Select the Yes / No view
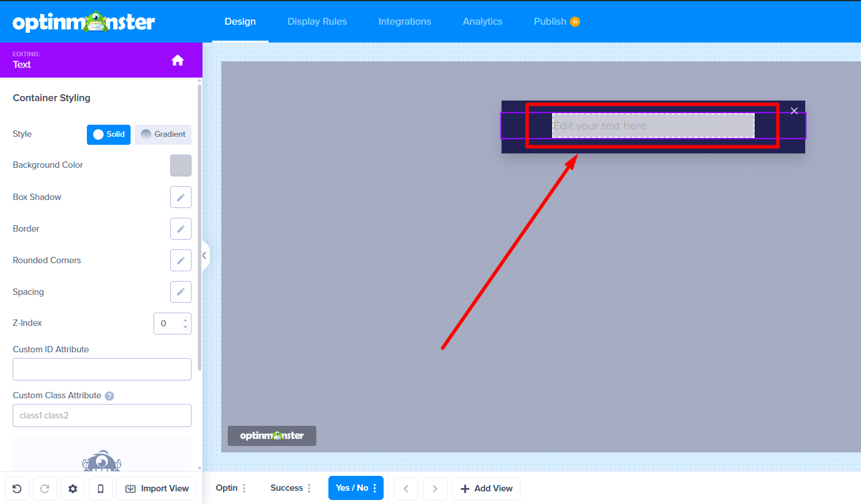The height and width of the screenshot is (504, 861). pyautogui.click(x=352, y=488)
